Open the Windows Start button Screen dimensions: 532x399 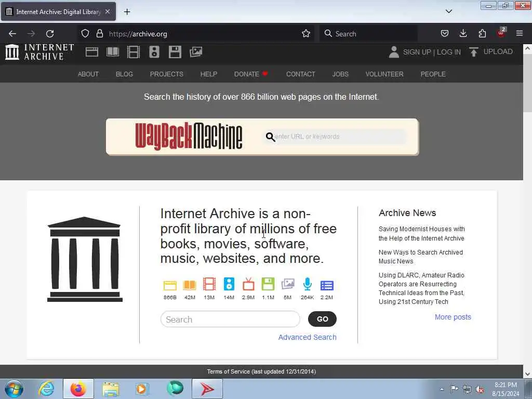14,389
